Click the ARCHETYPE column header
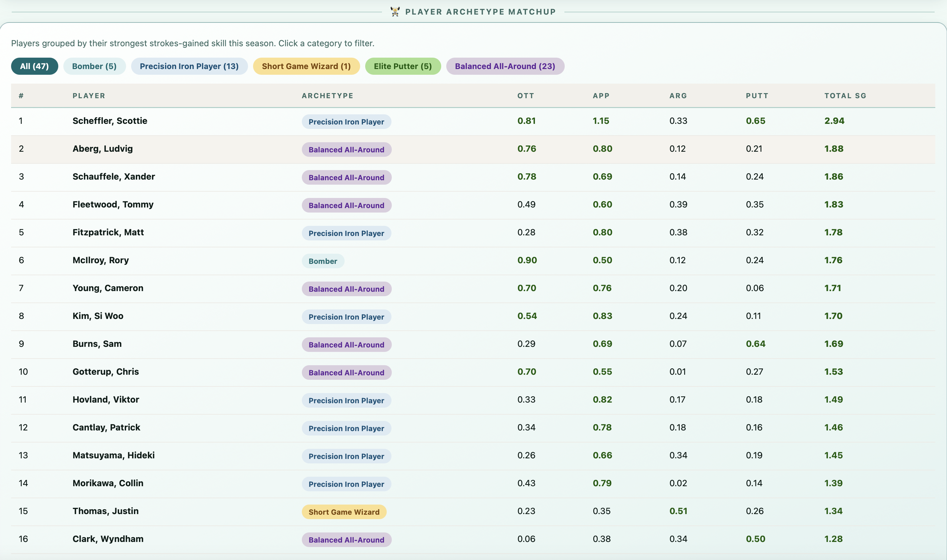 [327, 96]
